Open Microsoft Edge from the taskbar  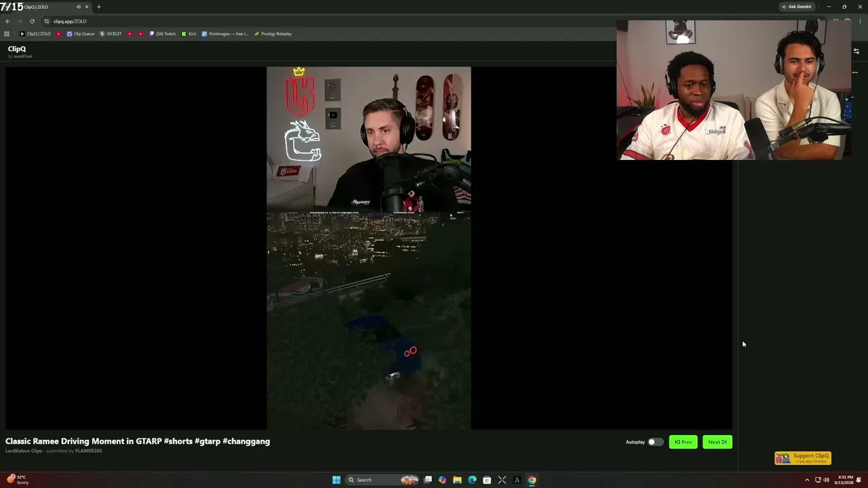[473, 480]
